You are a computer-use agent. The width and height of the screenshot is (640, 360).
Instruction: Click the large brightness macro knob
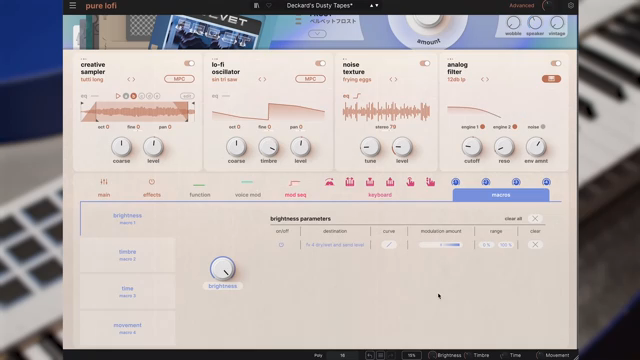click(x=222, y=269)
